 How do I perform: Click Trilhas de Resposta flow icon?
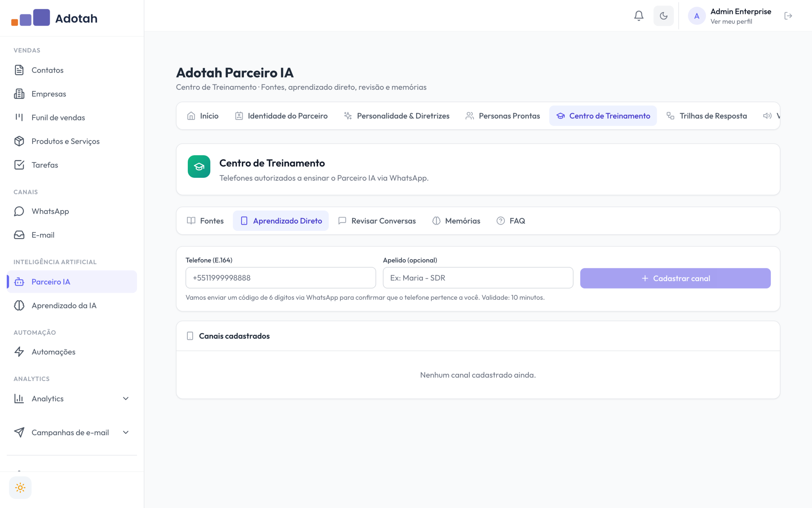(x=671, y=116)
